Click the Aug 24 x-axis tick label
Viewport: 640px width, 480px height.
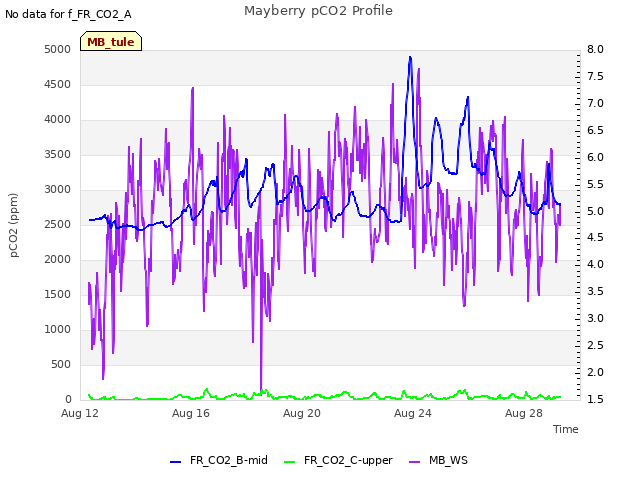point(413,413)
